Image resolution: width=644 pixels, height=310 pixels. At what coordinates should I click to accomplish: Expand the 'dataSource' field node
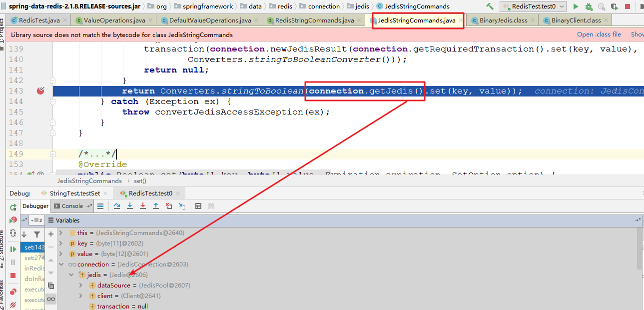tap(81, 285)
